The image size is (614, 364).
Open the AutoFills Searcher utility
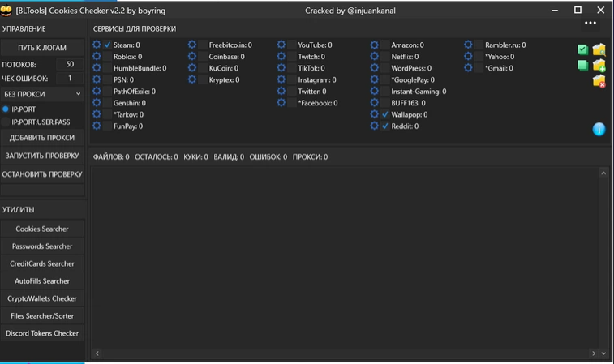42,281
